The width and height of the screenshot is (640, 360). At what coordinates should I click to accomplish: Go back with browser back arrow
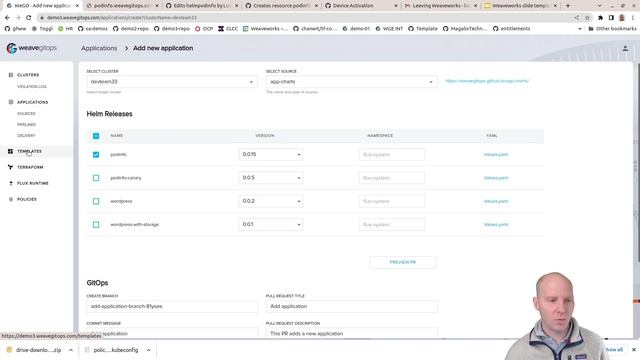click(x=7, y=18)
